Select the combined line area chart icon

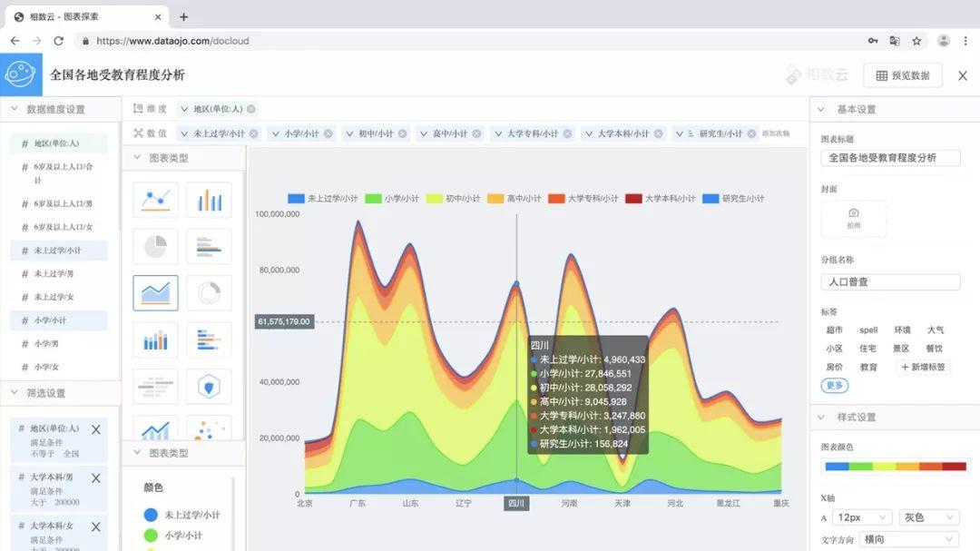(155, 429)
